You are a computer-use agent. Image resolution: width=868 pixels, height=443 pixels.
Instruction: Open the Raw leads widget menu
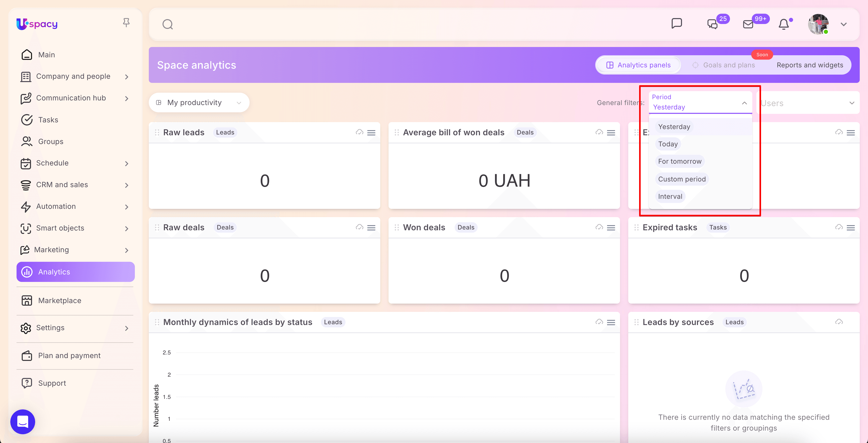(x=371, y=133)
